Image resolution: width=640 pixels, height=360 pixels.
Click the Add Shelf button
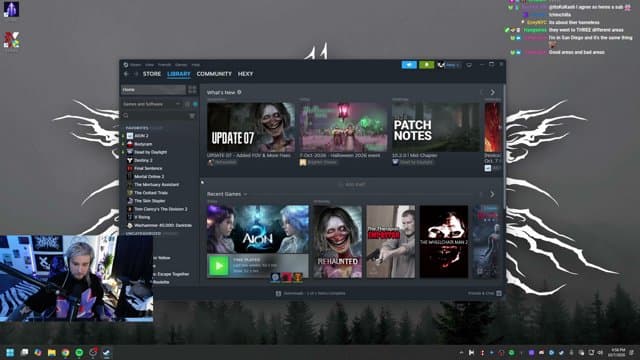coord(352,184)
